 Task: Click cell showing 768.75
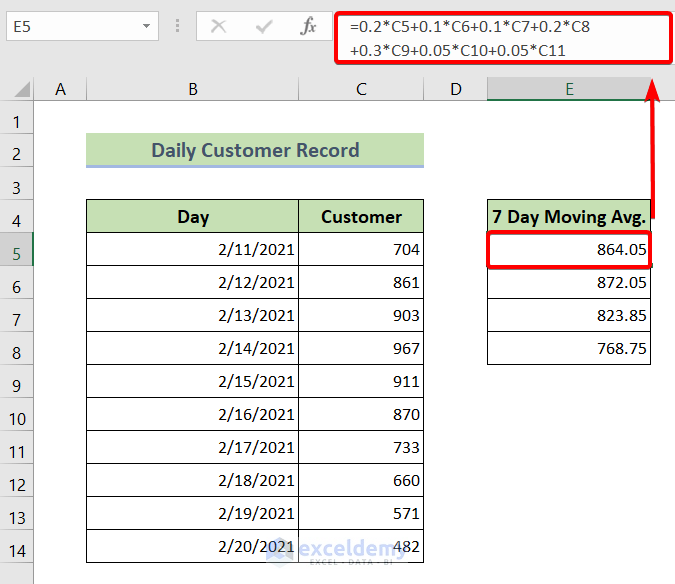click(x=568, y=350)
